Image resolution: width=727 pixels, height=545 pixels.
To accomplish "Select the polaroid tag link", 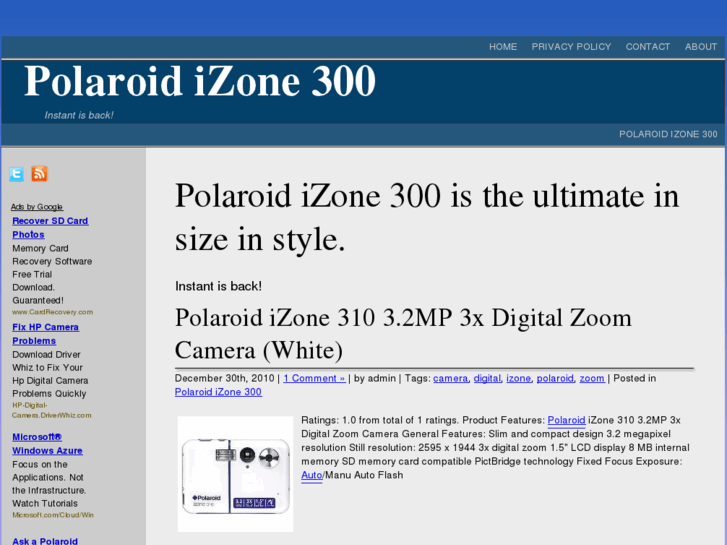I will [555, 378].
